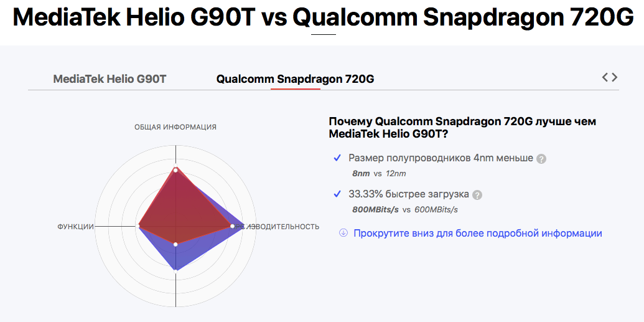Click the '800MBits/s vs 600MBits/s' comparison text
Screen dimensions: 644x322
[404, 209]
